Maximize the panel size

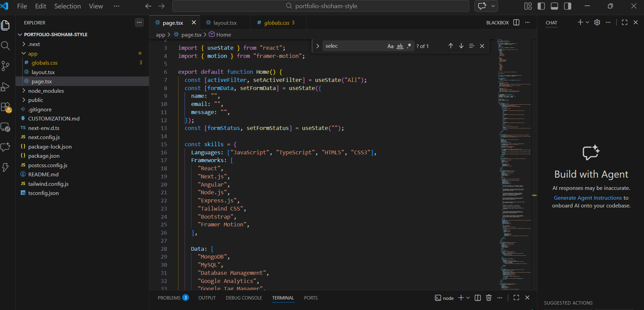pyautogui.click(x=516, y=297)
